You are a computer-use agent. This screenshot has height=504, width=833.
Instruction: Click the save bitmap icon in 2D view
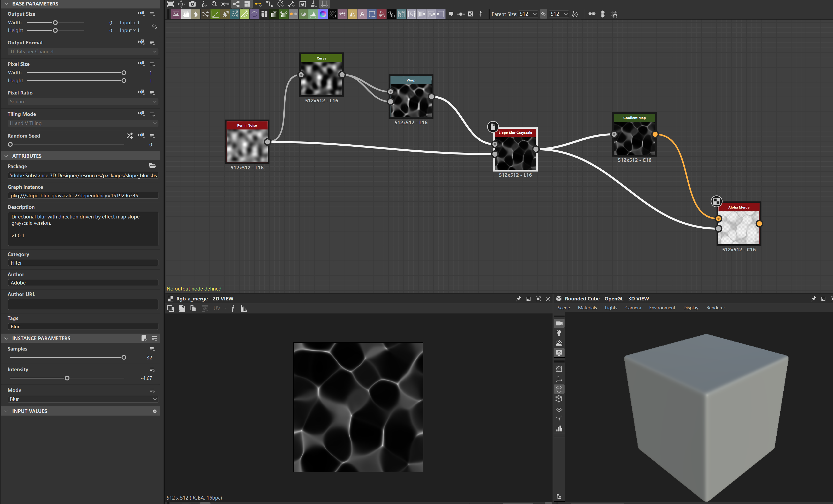point(182,309)
